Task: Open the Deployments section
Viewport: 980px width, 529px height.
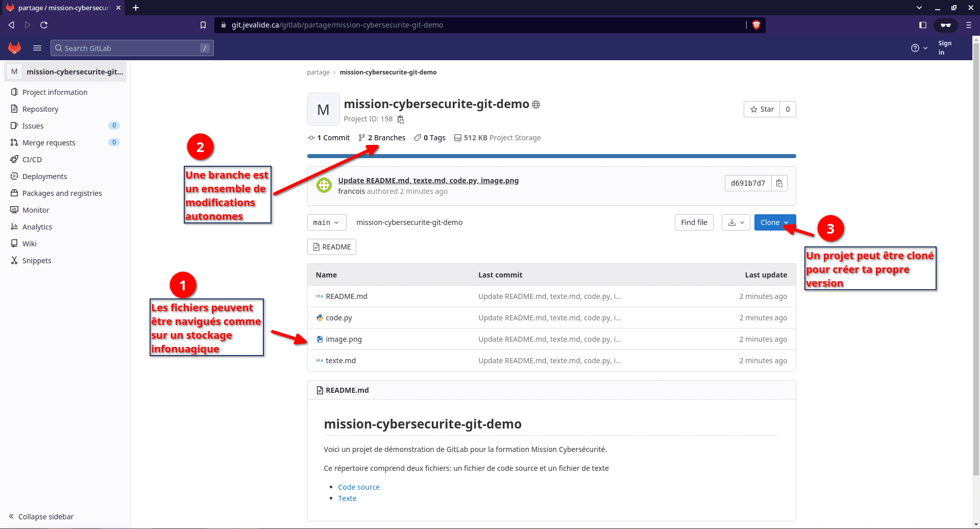Action: click(44, 176)
